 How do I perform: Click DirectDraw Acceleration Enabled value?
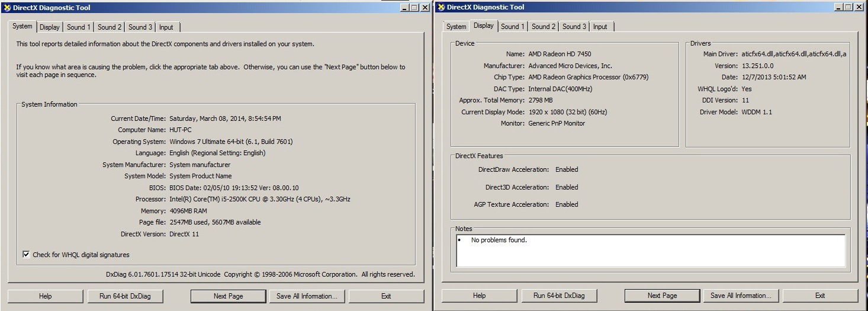tap(567, 169)
